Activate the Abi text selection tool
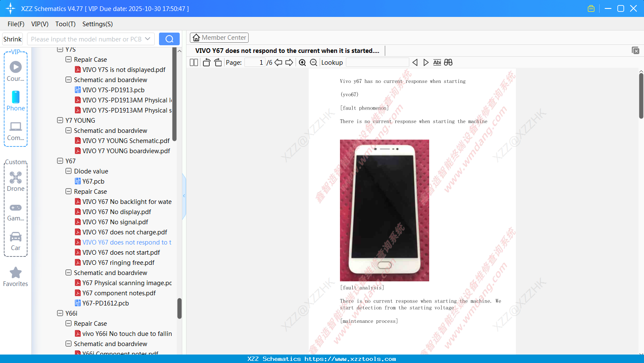The image size is (644, 363). coord(437,62)
